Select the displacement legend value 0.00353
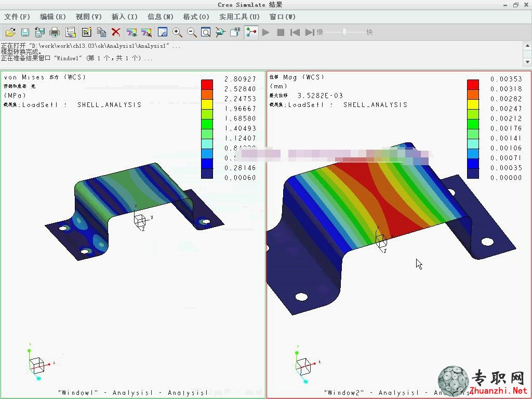 [x=506, y=79]
